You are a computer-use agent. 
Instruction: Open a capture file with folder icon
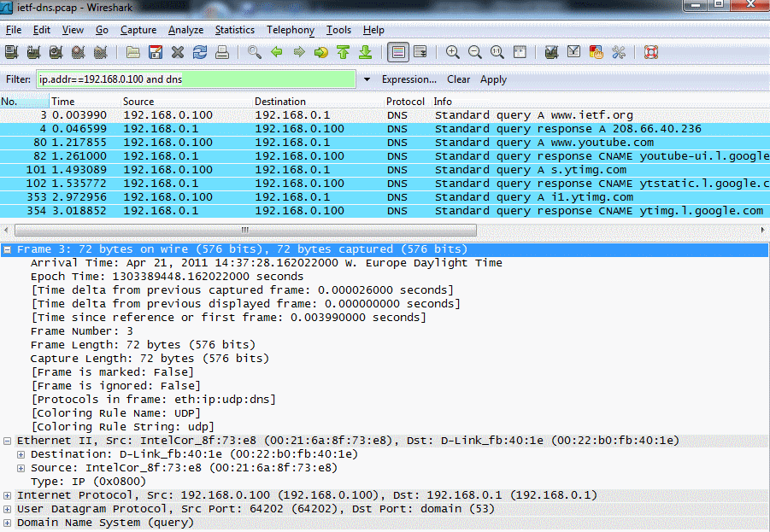coord(133,52)
